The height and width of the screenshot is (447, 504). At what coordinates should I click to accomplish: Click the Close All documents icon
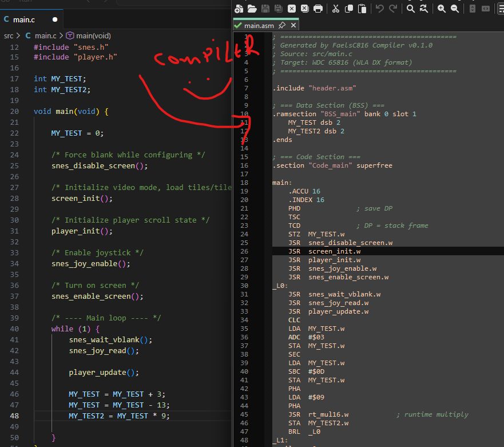point(305,9)
